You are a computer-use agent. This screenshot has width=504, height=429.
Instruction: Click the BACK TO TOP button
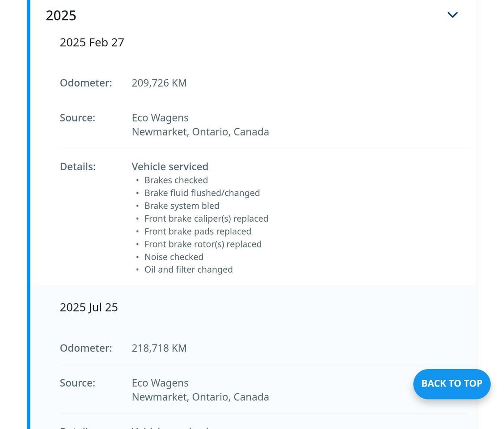[x=452, y=384]
